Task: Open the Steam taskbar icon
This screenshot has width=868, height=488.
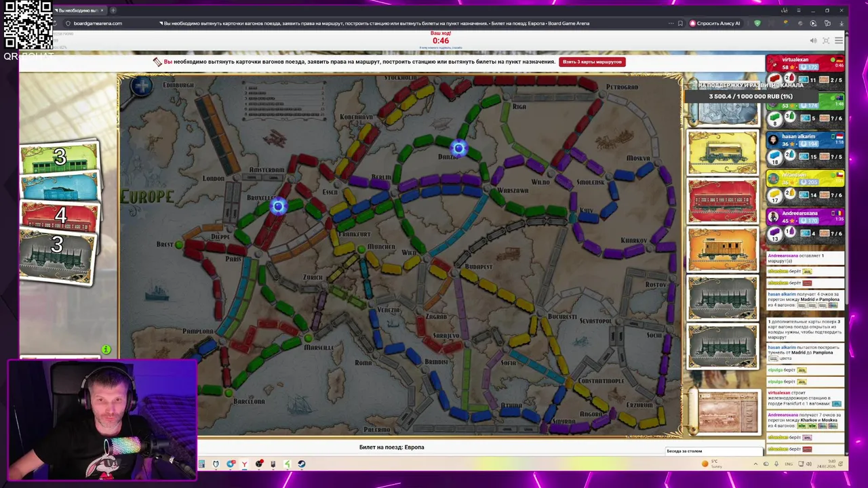Action: pyautogui.click(x=302, y=464)
